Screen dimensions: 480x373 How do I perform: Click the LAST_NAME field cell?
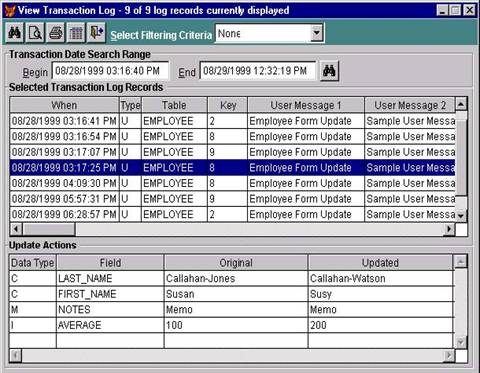[x=110, y=278]
